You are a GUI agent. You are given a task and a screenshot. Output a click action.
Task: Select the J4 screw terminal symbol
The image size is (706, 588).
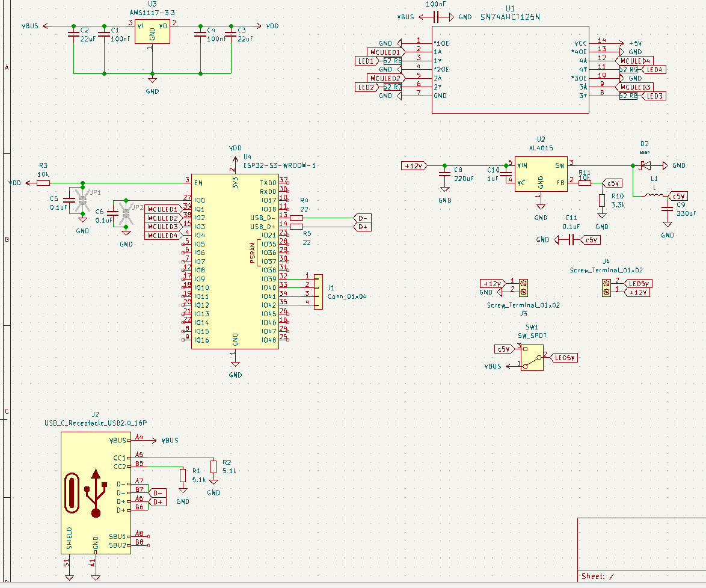[x=606, y=287]
